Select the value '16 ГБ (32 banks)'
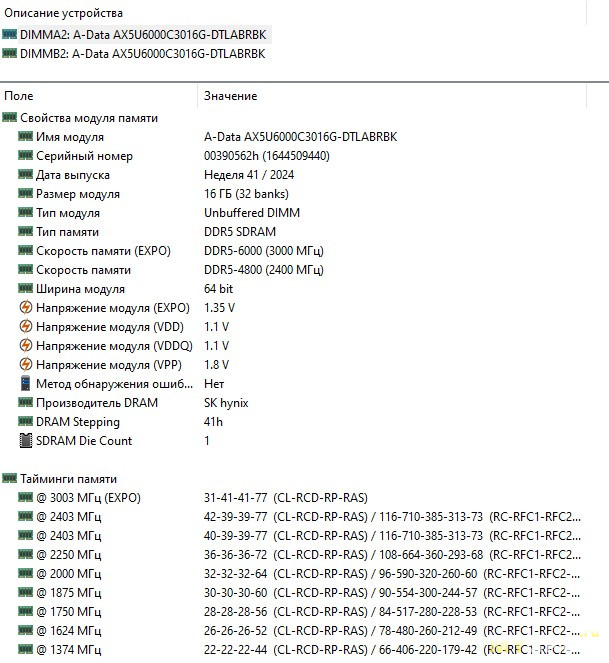This screenshot has height=663, width=609. 247,194
